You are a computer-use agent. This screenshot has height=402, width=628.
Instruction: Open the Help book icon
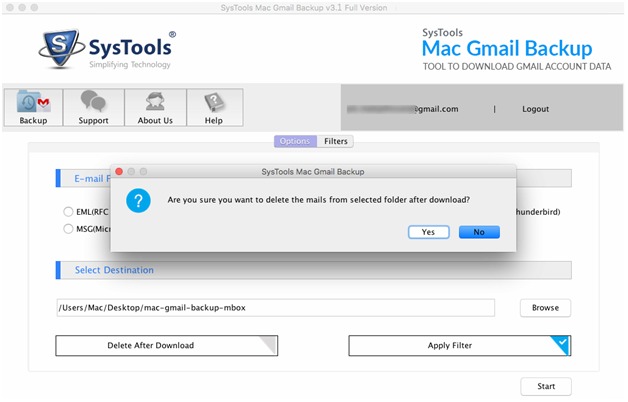point(214,107)
